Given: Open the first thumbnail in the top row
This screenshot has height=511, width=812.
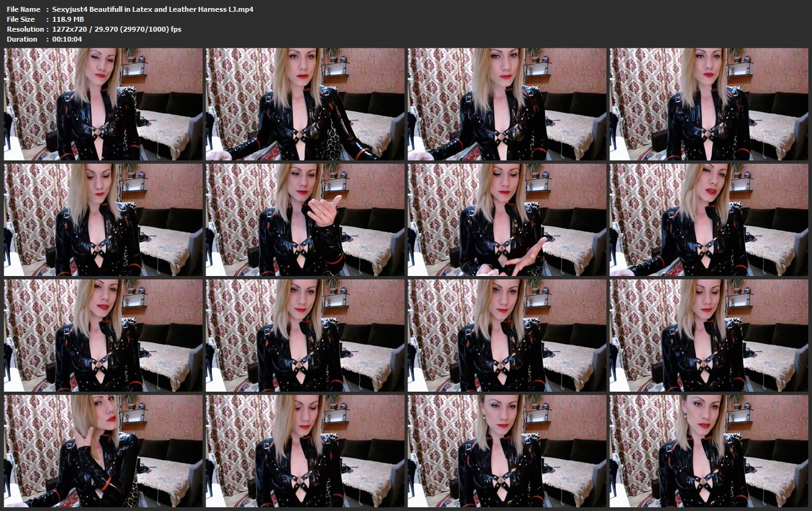Looking at the screenshot, I should (104, 104).
